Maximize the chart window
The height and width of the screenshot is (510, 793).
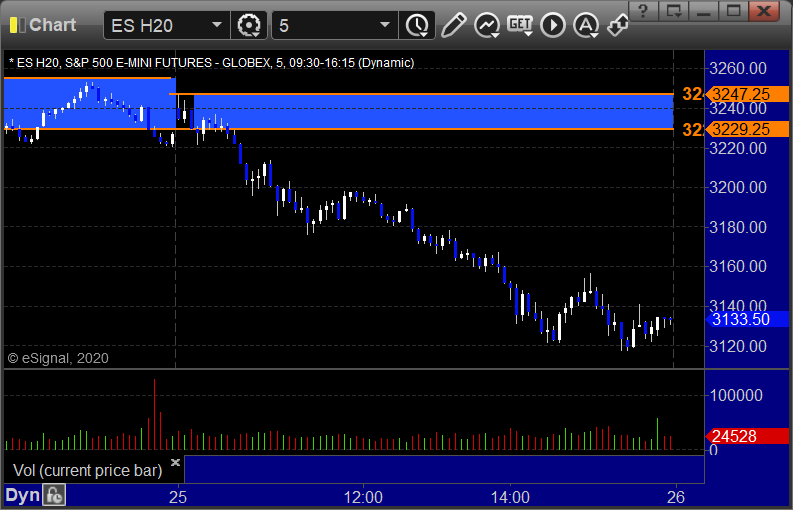[x=733, y=10]
